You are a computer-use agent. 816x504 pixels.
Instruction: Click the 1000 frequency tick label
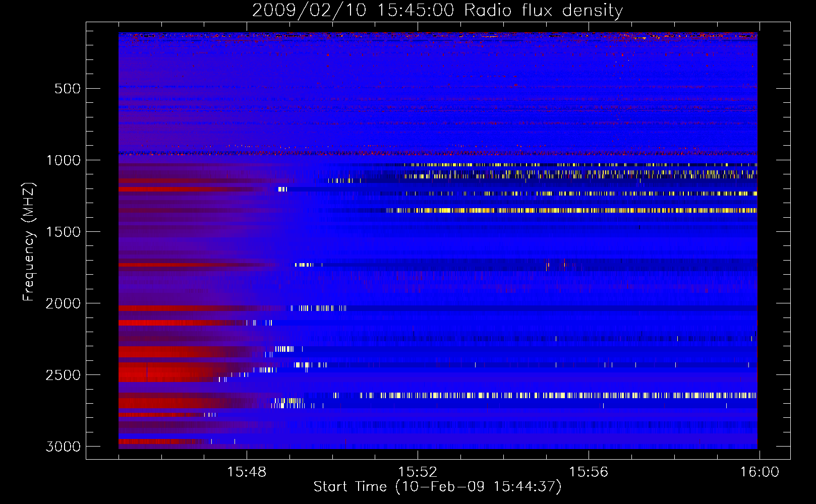point(63,160)
